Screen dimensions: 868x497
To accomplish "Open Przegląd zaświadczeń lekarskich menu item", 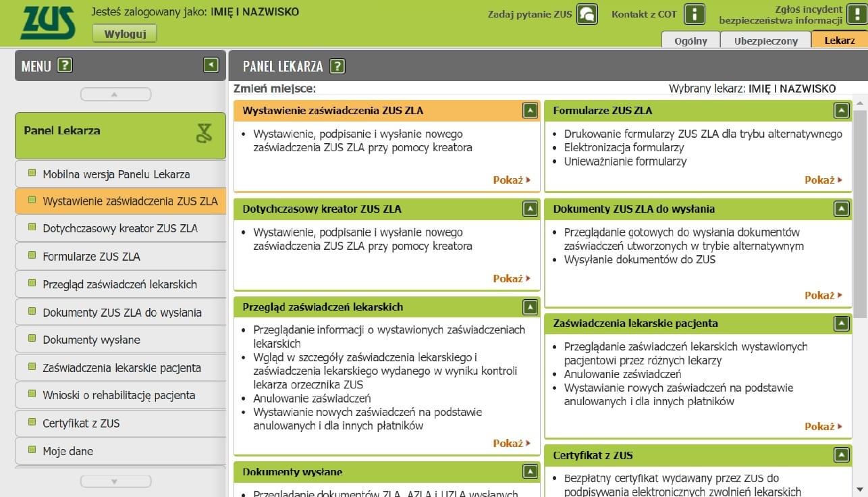I will click(120, 284).
